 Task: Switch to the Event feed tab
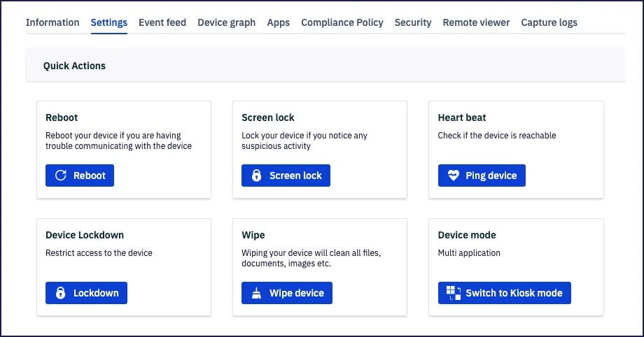coord(162,22)
